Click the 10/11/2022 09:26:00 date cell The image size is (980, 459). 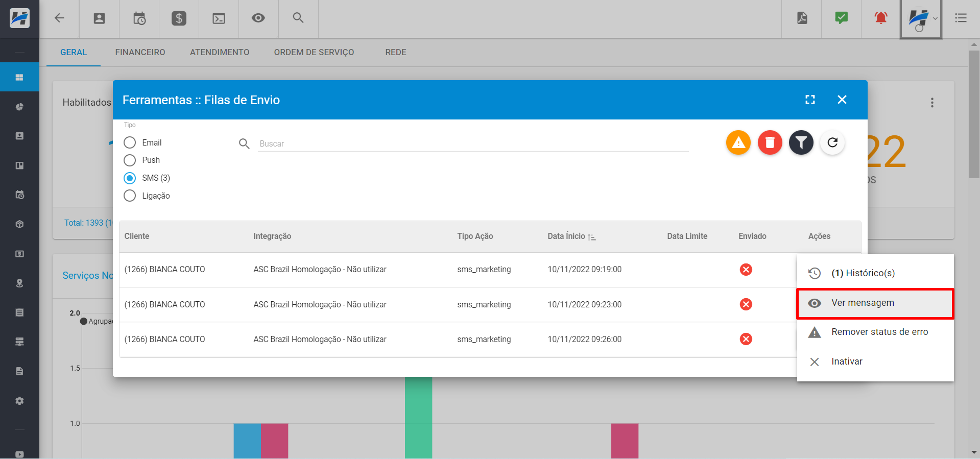(x=585, y=340)
